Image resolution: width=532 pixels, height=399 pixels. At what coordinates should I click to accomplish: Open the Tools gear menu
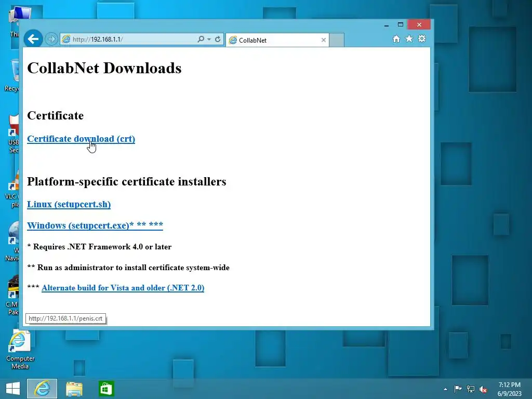(x=422, y=38)
